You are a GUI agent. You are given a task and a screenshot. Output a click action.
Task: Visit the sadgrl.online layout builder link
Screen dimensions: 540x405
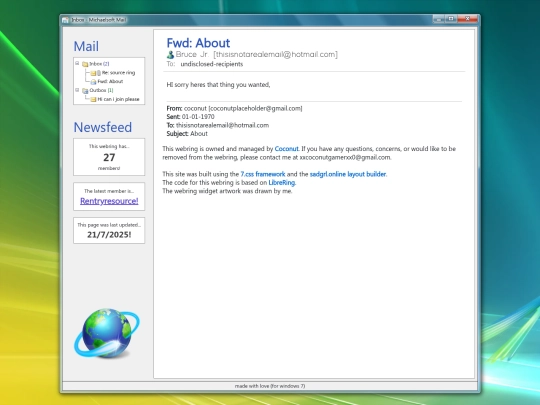click(x=348, y=174)
